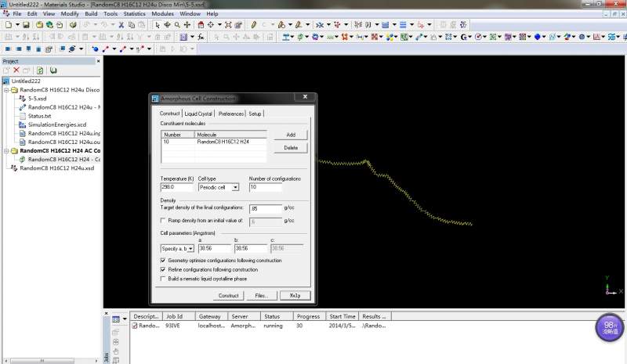Collapse the Untitled222 project tree root
Image resolution: width=627 pixels, height=364 pixels.
(x=7, y=81)
